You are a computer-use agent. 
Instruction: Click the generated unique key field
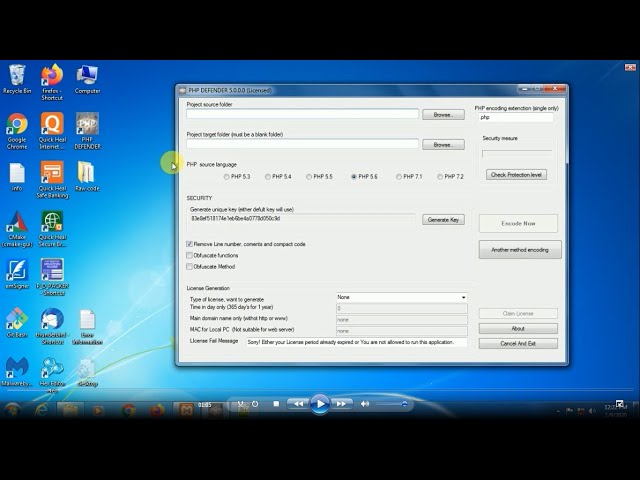[x=302, y=219]
